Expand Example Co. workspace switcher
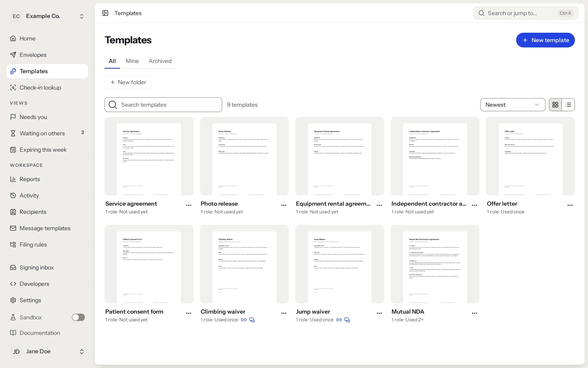Image resolution: width=588 pixels, height=368 pixels. point(82,16)
